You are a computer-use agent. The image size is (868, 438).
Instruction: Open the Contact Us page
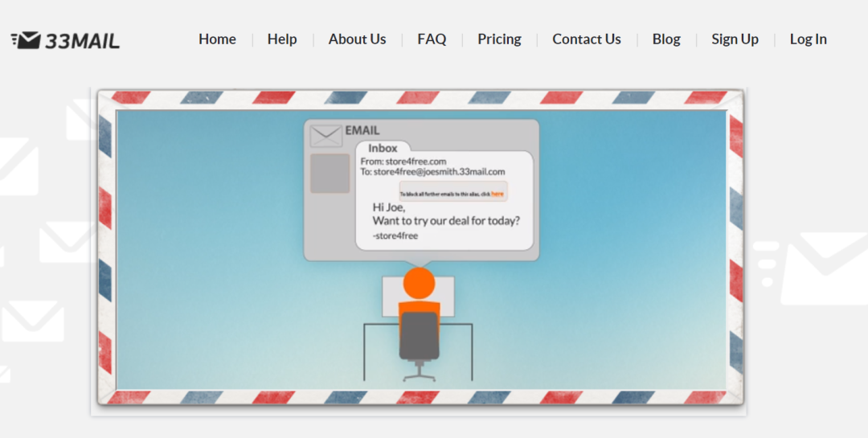587,39
